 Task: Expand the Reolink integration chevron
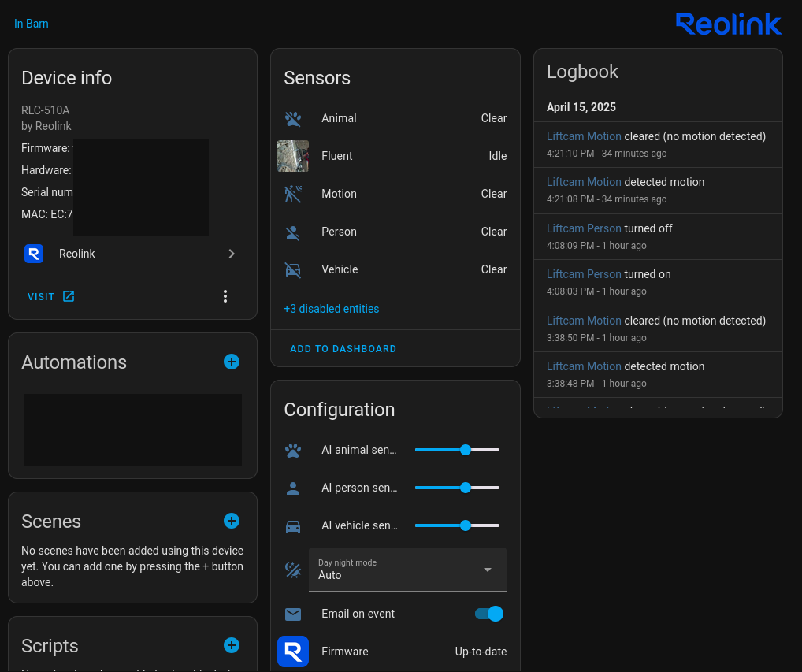232,254
